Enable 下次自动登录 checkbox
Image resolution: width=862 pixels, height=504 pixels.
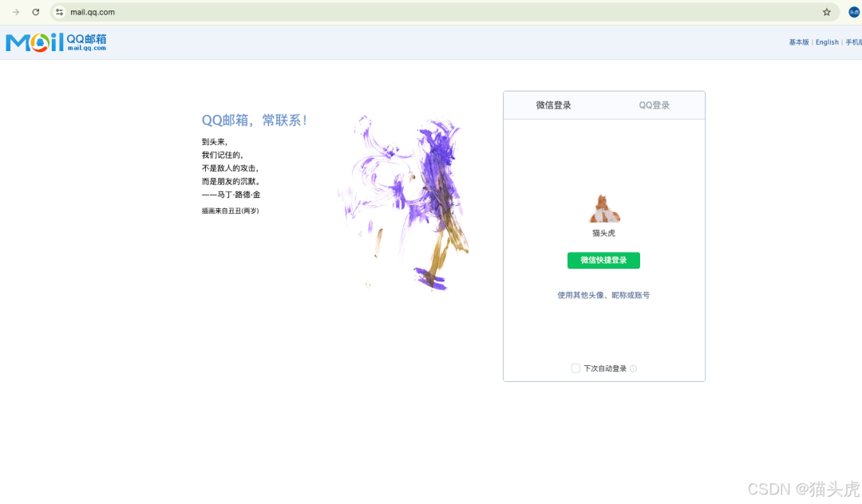pyautogui.click(x=575, y=368)
